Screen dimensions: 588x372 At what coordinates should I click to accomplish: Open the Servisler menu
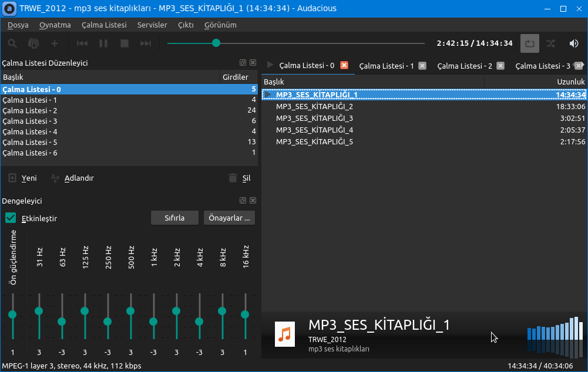(152, 25)
